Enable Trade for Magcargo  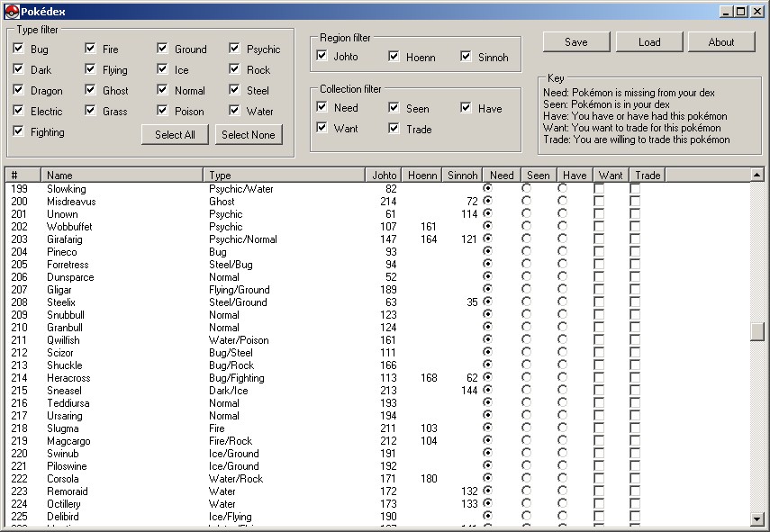click(x=635, y=441)
